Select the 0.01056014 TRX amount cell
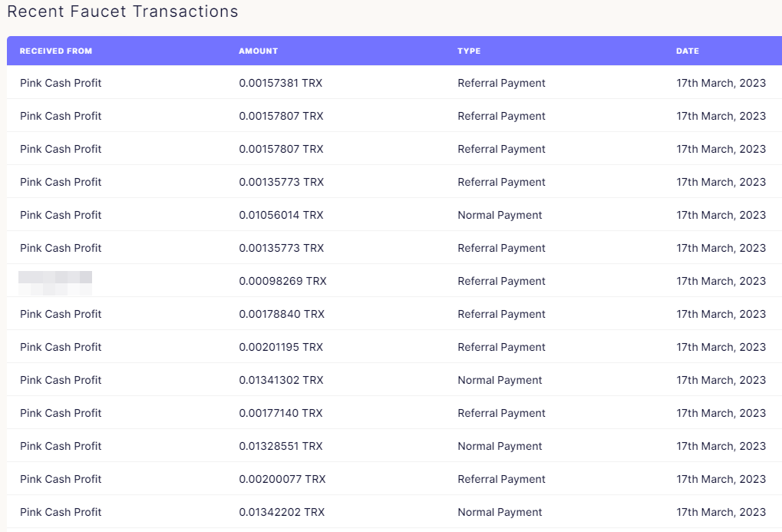 pos(281,215)
